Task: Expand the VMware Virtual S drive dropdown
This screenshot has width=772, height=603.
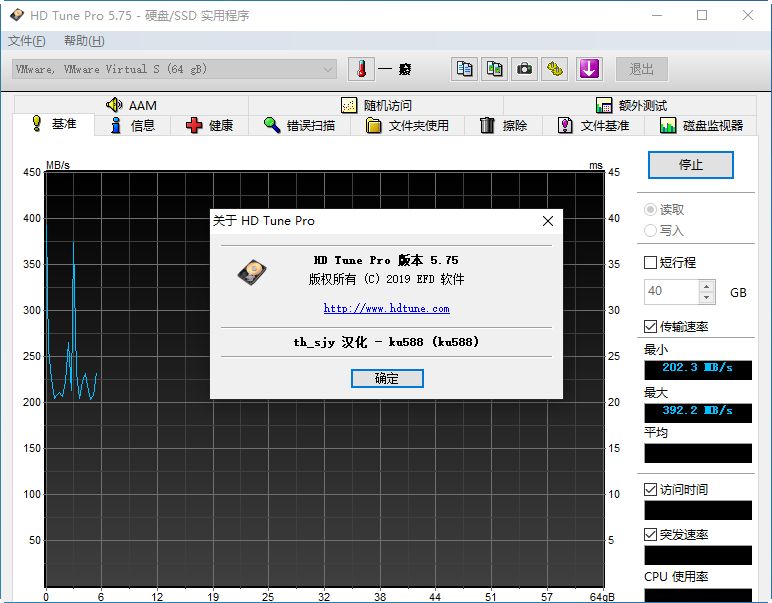Action: pos(174,69)
